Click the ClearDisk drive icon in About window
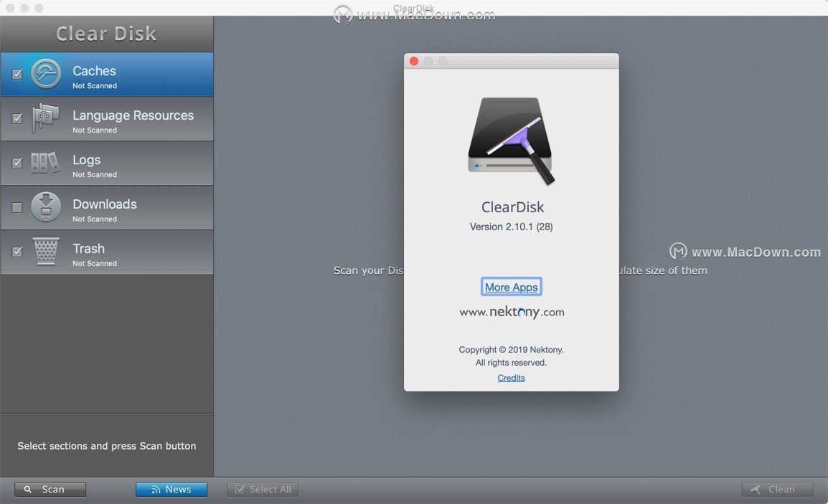This screenshot has width=828, height=504. pos(511,141)
